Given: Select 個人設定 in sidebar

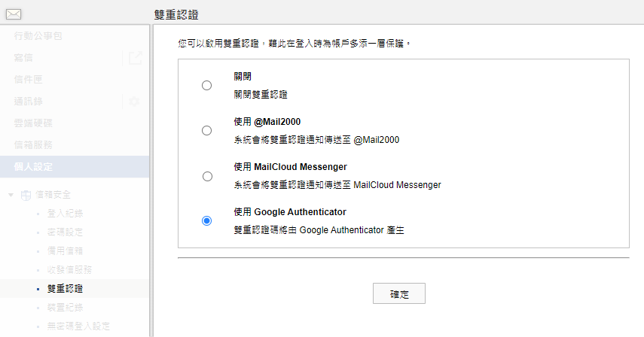Looking at the screenshot, I should click(75, 166).
